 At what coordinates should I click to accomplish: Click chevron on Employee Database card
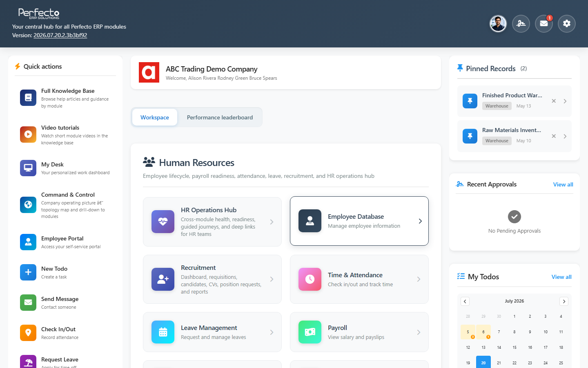(x=420, y=221)
